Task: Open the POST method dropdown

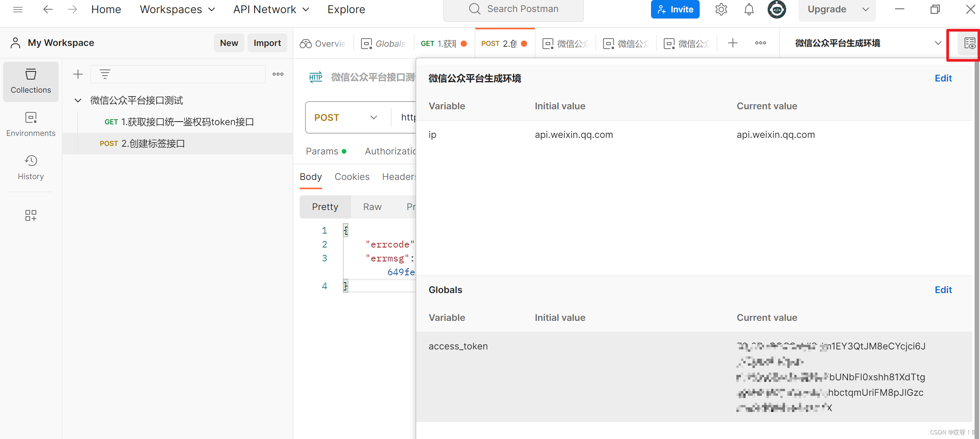Action: [x=346, y=117]
